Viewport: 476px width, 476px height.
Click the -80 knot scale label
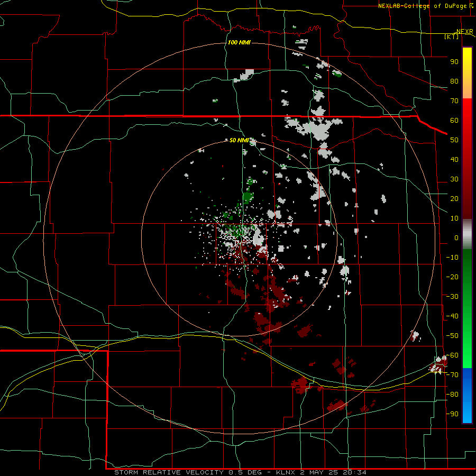click(x=452, y=395)
